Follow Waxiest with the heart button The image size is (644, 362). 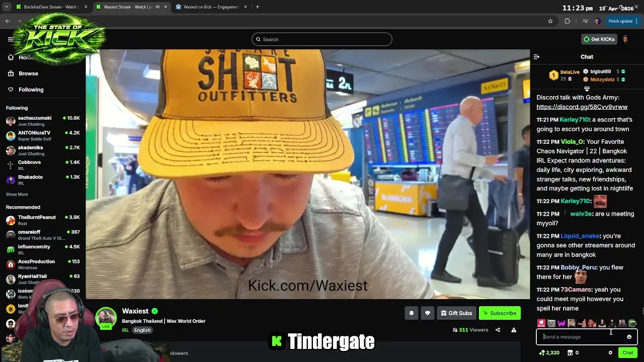pyautogui.click(x=427, y=313)
